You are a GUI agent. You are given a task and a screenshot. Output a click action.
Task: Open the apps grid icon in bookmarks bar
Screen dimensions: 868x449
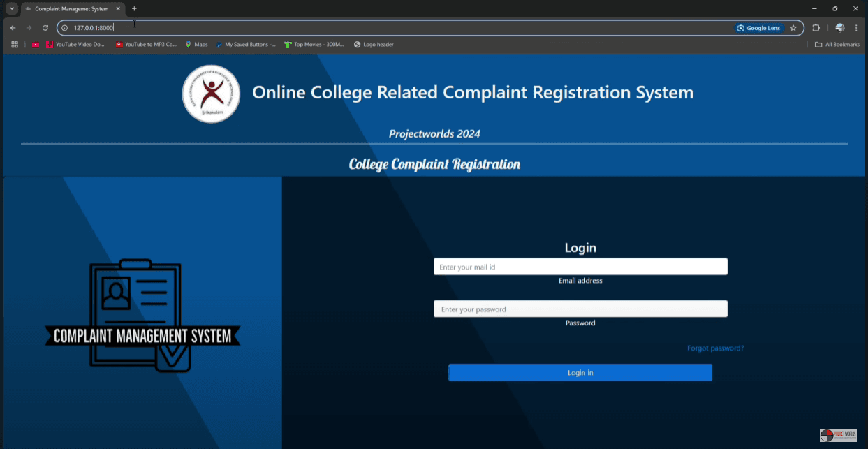15,45
